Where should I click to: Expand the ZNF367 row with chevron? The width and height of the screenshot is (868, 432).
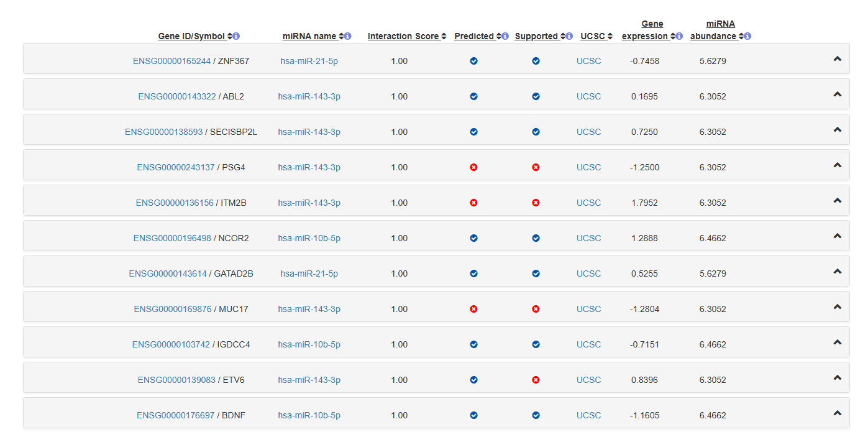(837, 59)
